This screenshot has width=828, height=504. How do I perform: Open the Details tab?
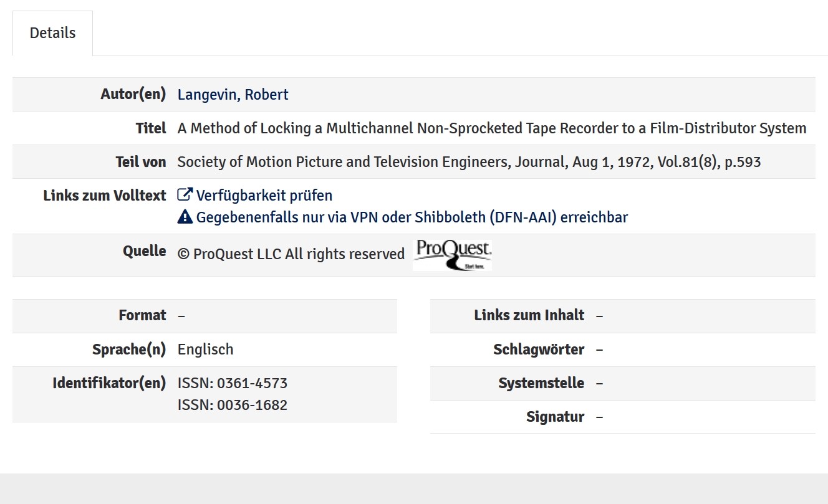(x=52, y=33)
